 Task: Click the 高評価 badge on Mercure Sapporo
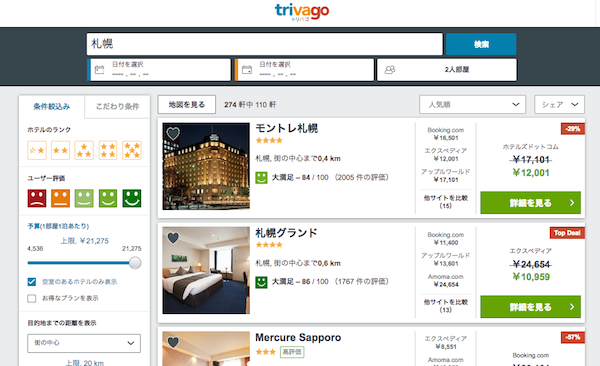point(292,352)
